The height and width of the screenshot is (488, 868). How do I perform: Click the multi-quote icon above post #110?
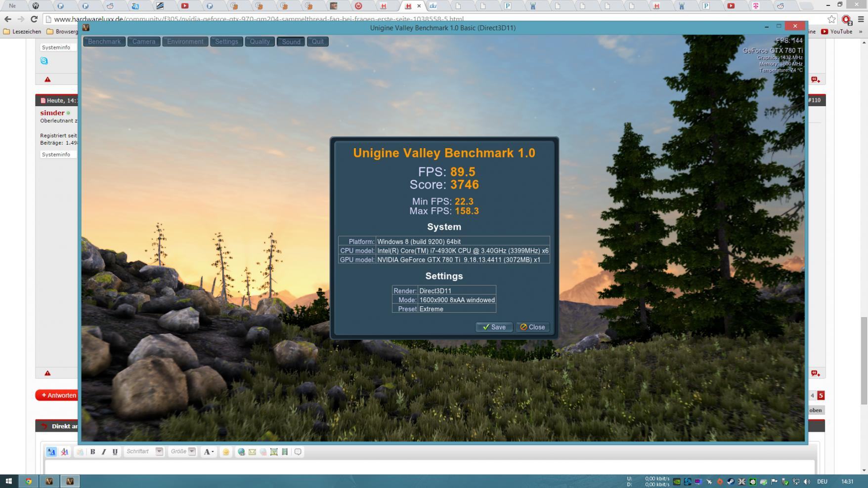pyautogui.click(x=815, y=80)
